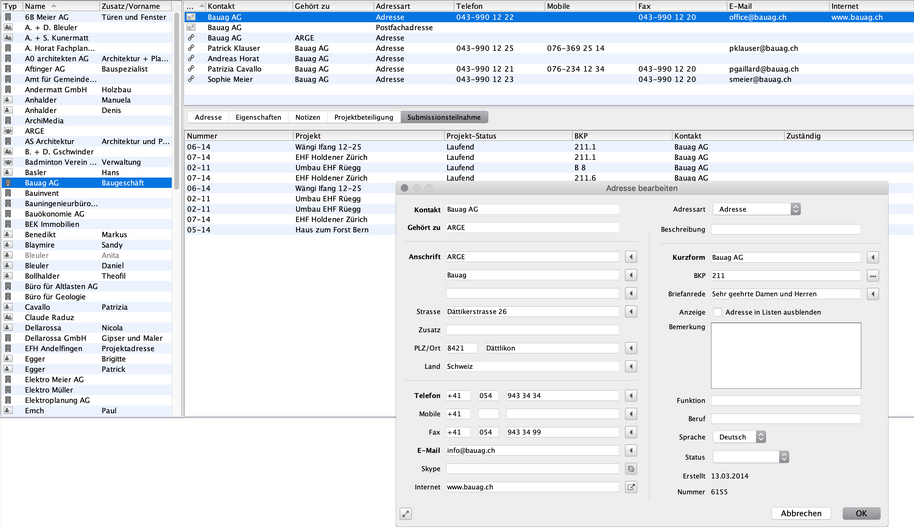Open the Notizen tab
The image size is (914, 529).
pos(308,117)
